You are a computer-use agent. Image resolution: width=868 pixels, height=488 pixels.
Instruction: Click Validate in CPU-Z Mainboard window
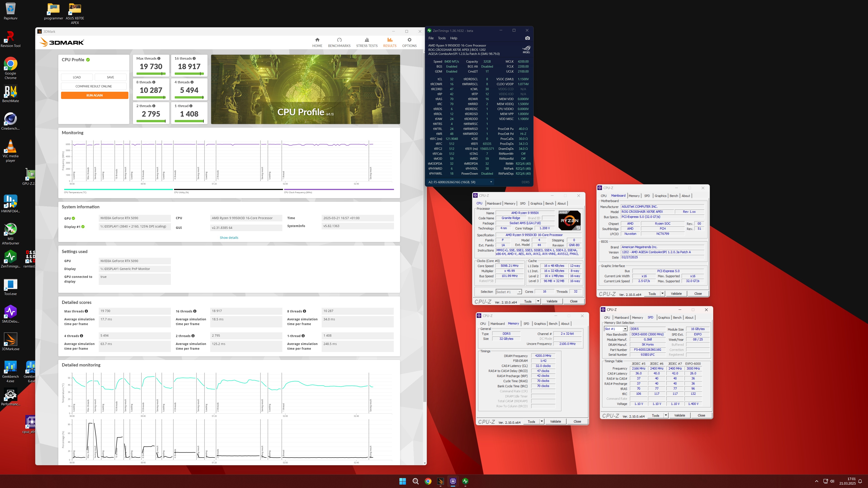[x=676, y=294]
